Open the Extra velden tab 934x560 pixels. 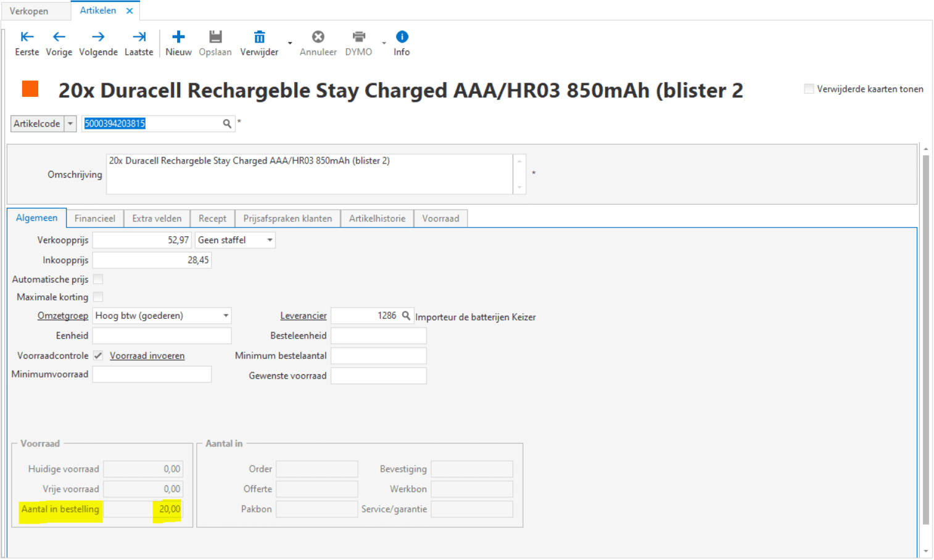[157, 218]
